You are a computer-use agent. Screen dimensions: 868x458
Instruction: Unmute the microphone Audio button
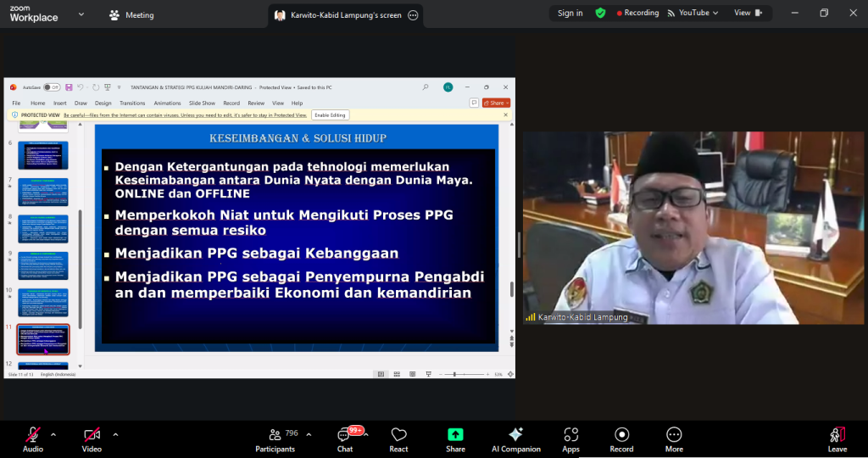pyautogui.click(x=33, y=438)
